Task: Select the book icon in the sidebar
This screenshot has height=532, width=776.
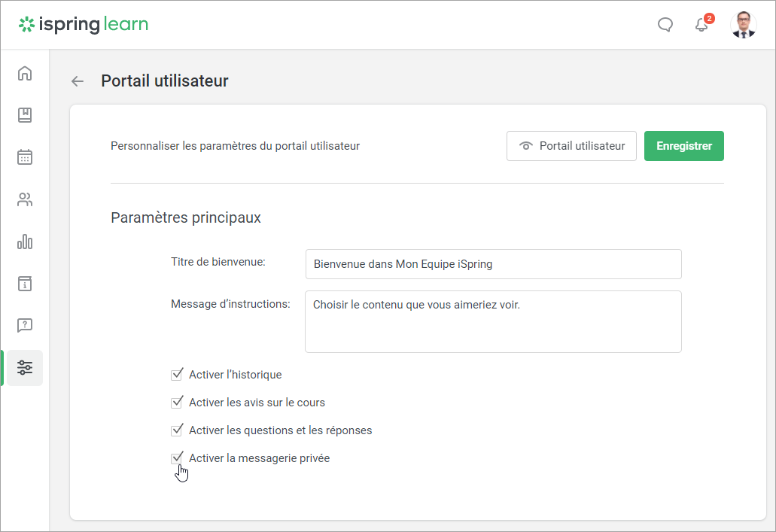Action: click(x=25, y=115)
